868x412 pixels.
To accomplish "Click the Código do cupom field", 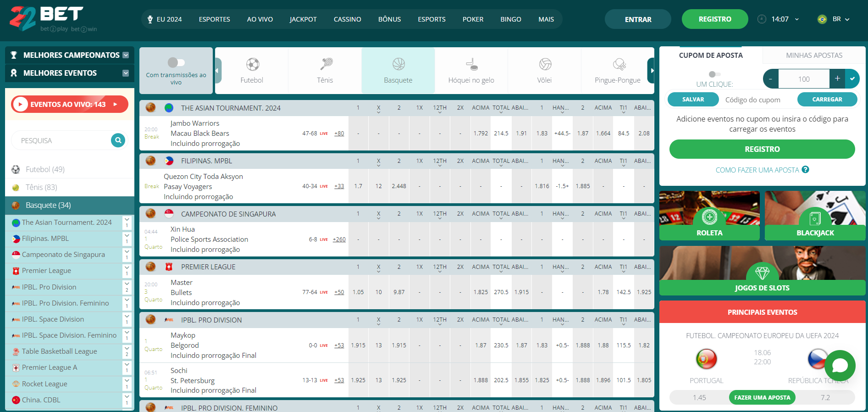I will point(757,100).
